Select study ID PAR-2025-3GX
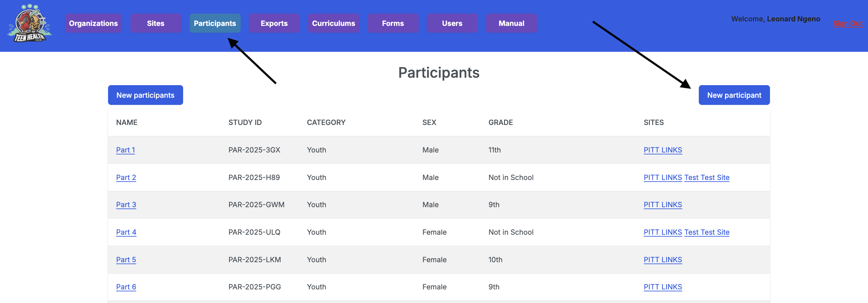This screenshot has width=868, height=303. (254, 150)
